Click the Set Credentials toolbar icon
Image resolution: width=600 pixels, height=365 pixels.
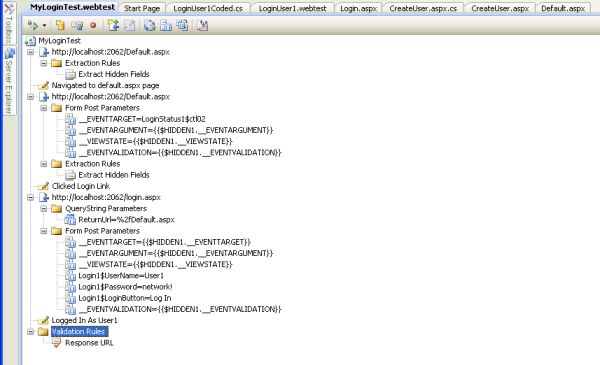click(x=77, y=26)
